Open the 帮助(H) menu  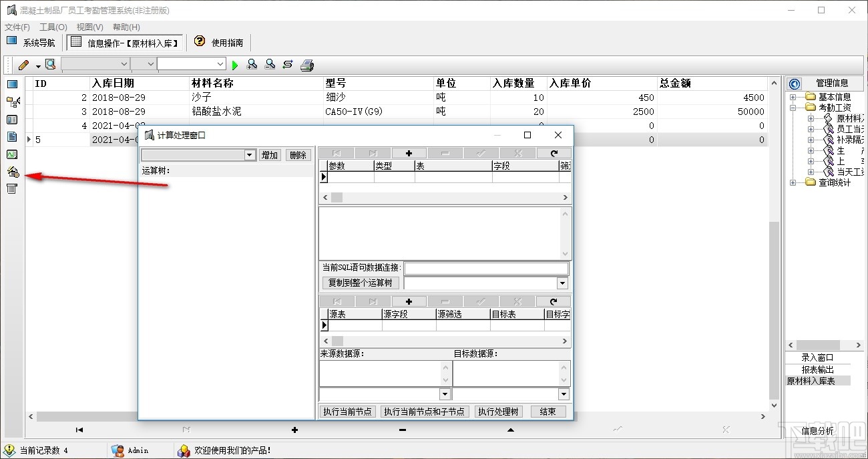(x=126, y=27)
